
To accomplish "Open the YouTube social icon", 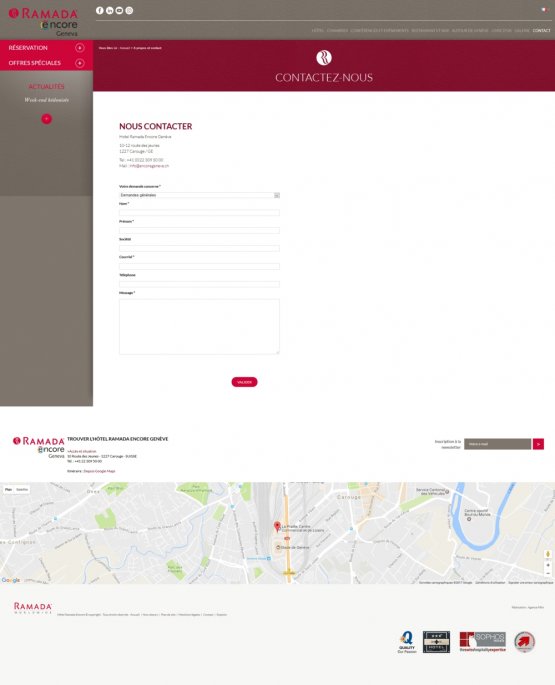I will [x=119, y=10].
